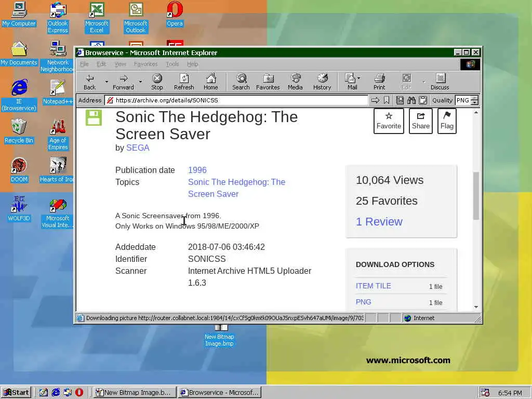Refresh the current page
The height and width of the screenshot is (399, 532).
pyautogui.click(x=184, y=82)
